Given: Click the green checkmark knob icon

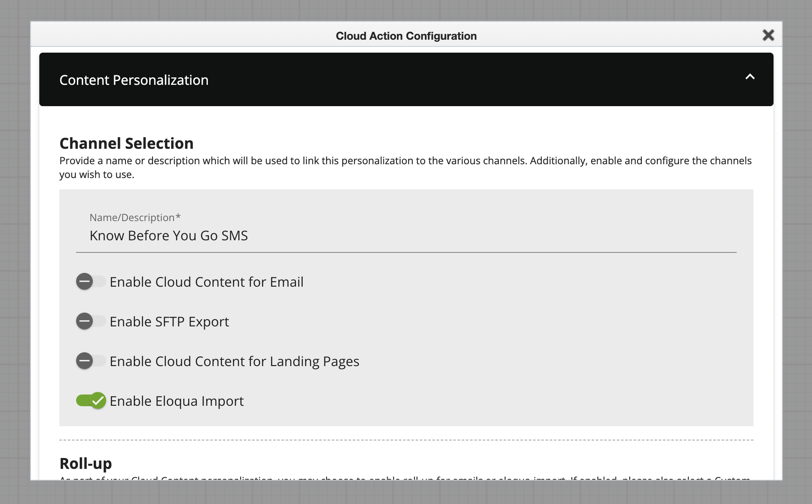Looking at the screenshot, I should [98, 401].
